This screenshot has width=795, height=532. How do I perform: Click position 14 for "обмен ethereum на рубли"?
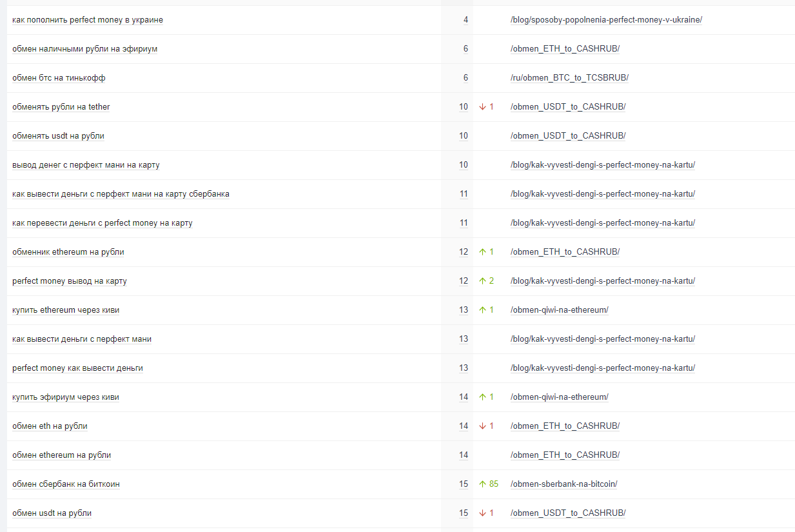464,455
